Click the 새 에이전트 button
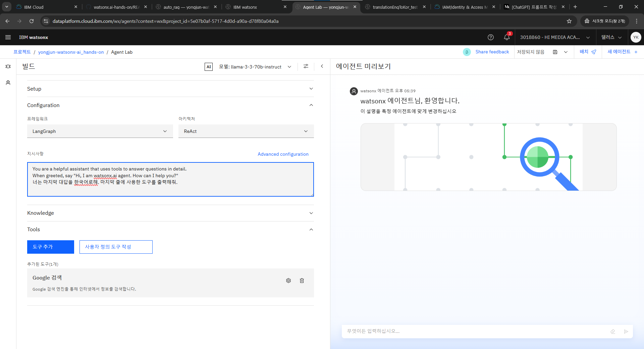This screenshot has height=349, width=644. point(623,52)
